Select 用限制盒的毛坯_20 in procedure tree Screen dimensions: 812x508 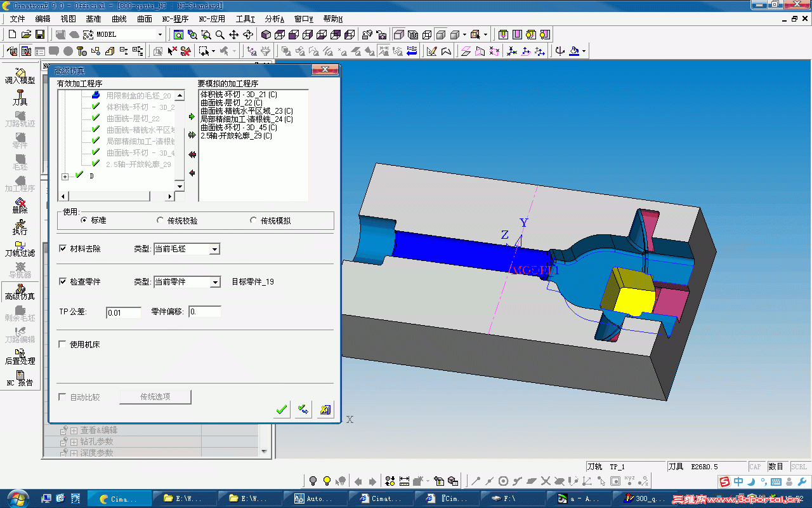(138, 95)
